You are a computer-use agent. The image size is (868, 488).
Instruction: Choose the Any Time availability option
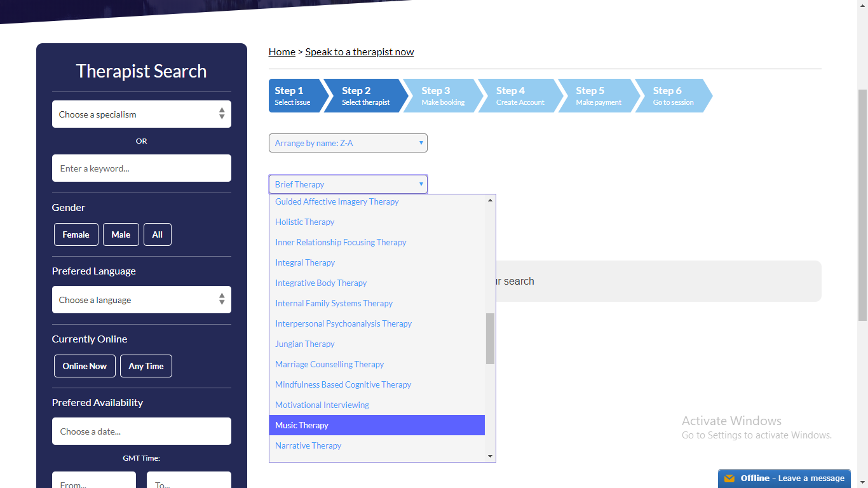146,366
